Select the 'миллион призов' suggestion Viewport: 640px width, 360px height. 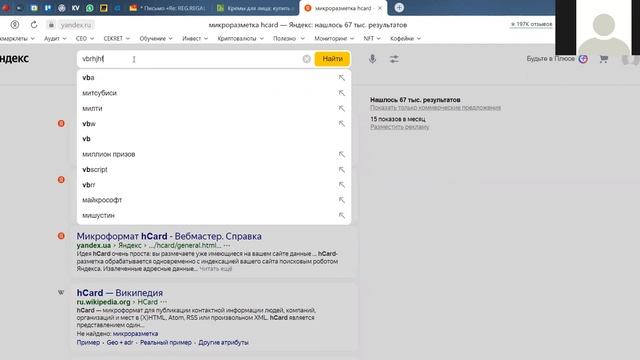pyautogui.click(x=214, y=154)
